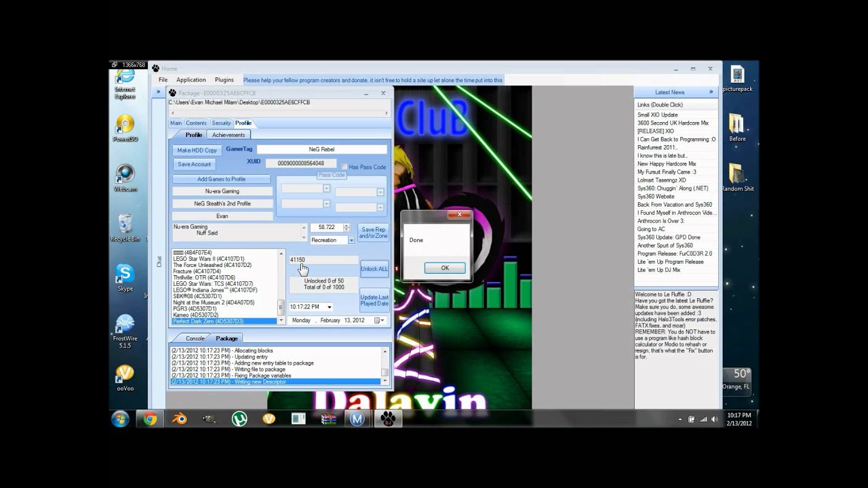Collapse the Latest News panel chevron

(711, 92)
